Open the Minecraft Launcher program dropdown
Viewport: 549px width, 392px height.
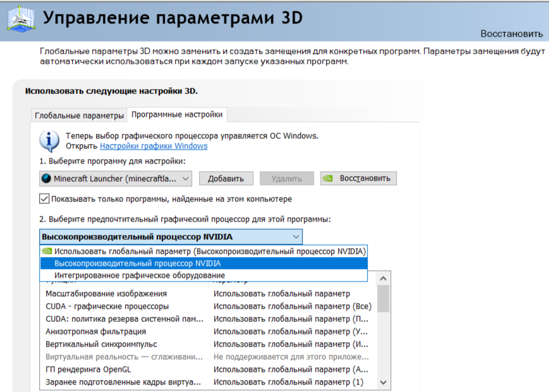tap(185, 179)
